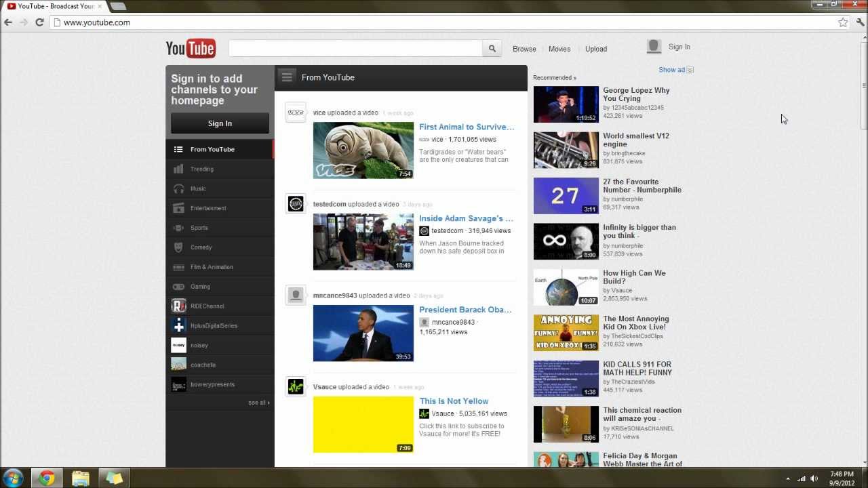Open George Lopez Why You Crying thumbnail
The width and height of the screenshot is (868, 488).
coord(566,104)
